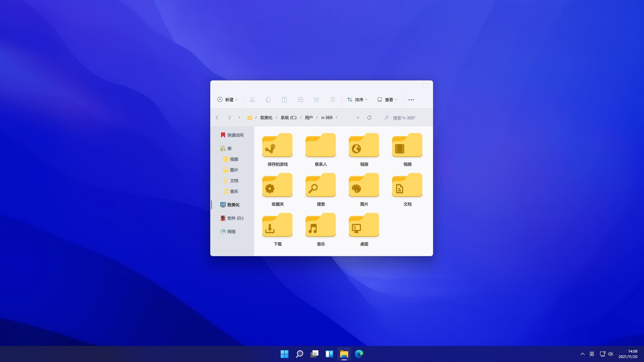Open the 查看 view dropdown
Image resolution: width=644 pixels, height=362 pixels.
pos(387,100)
